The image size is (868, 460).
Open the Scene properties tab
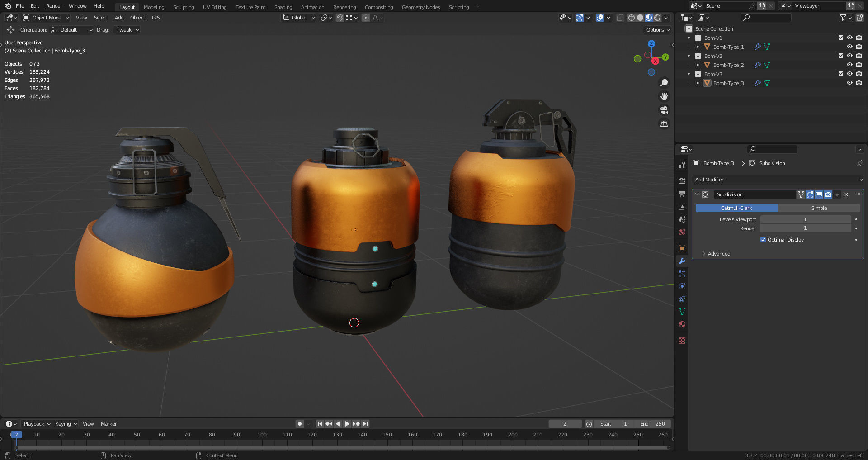[682, 219]
